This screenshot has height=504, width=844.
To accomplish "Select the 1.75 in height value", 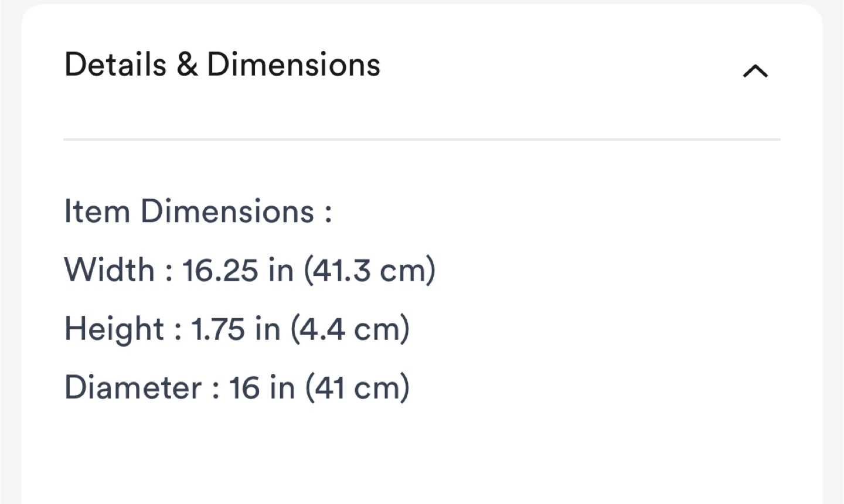I will pos(236,329).
